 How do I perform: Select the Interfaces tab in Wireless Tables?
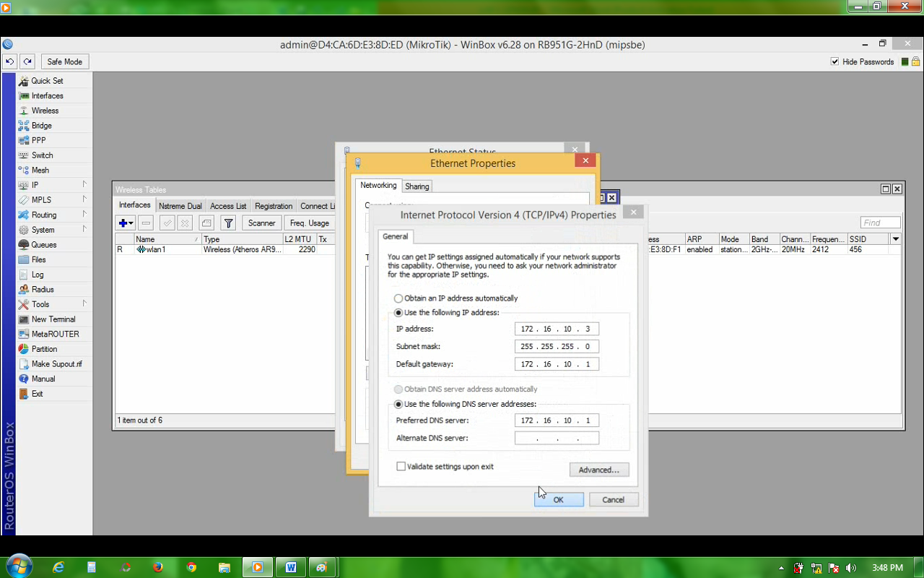coord(135,205)
